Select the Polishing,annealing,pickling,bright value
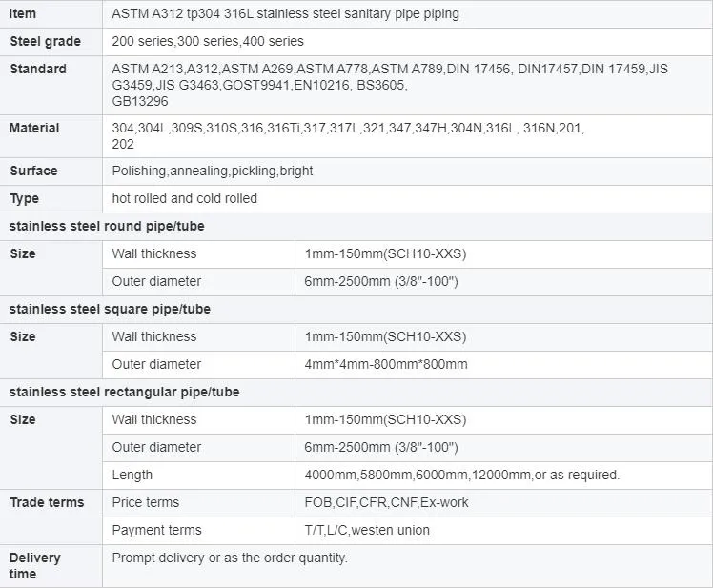This screenshot has width=713, height=588. 212,171
